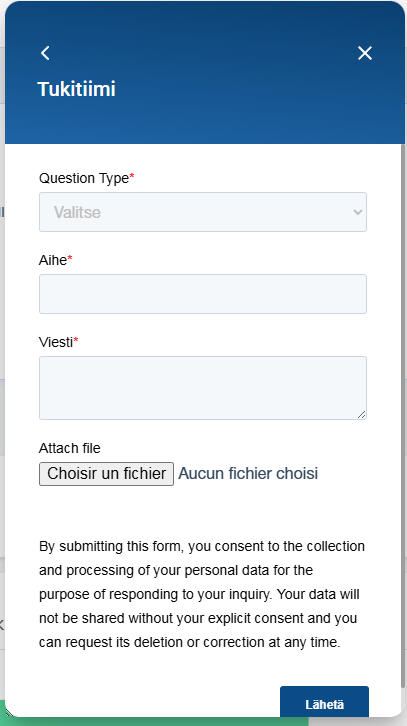Click the 'Choisir un fichier' button
This screenshot has height=726, width=407.
pos(106,474)
